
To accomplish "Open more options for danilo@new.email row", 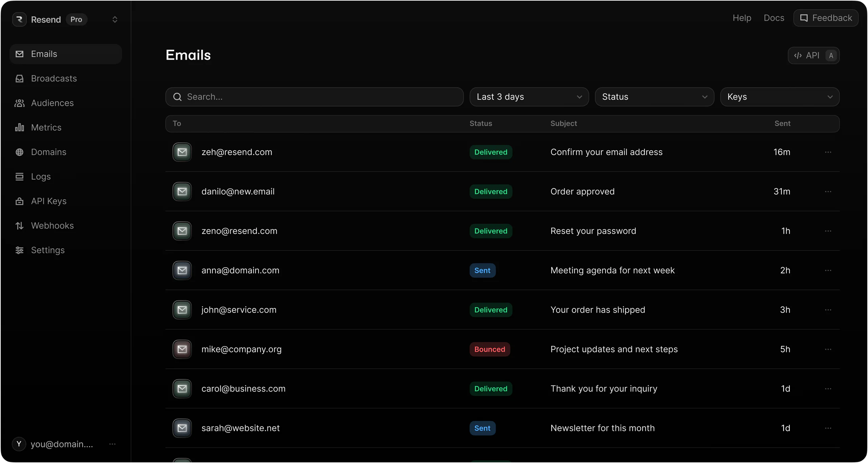I will pos(828,192).
